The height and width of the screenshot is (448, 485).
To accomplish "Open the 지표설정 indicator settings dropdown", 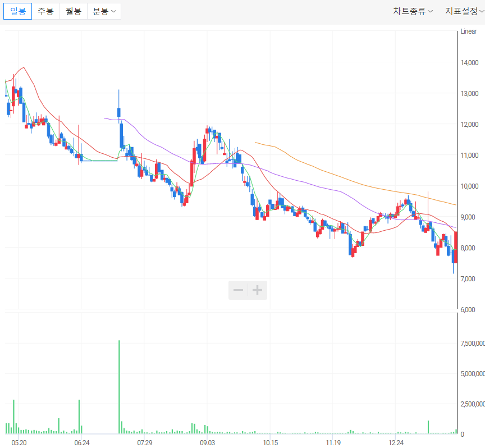I will point(465,11).
